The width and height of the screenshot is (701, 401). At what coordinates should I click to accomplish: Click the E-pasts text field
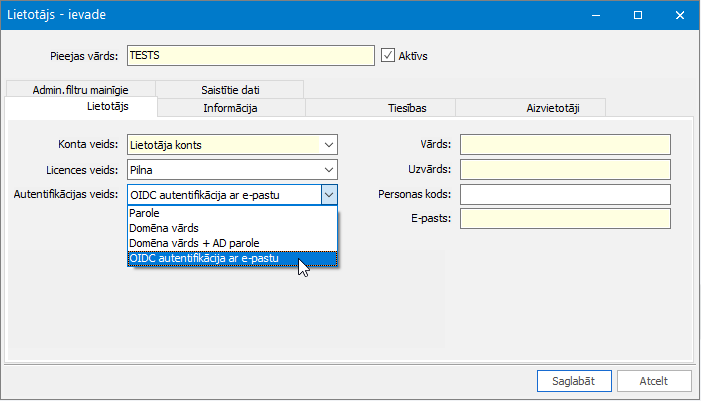coord(565,218)
